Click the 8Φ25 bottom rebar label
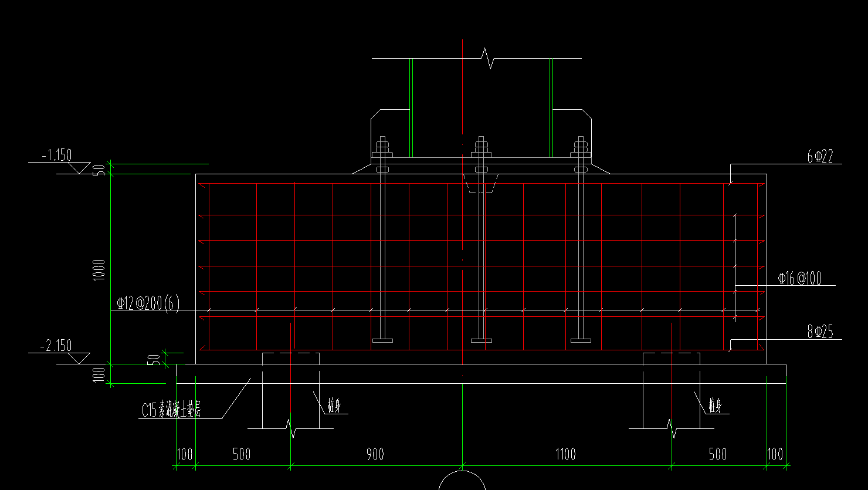The image size is (868, 490). click(820, 332)
